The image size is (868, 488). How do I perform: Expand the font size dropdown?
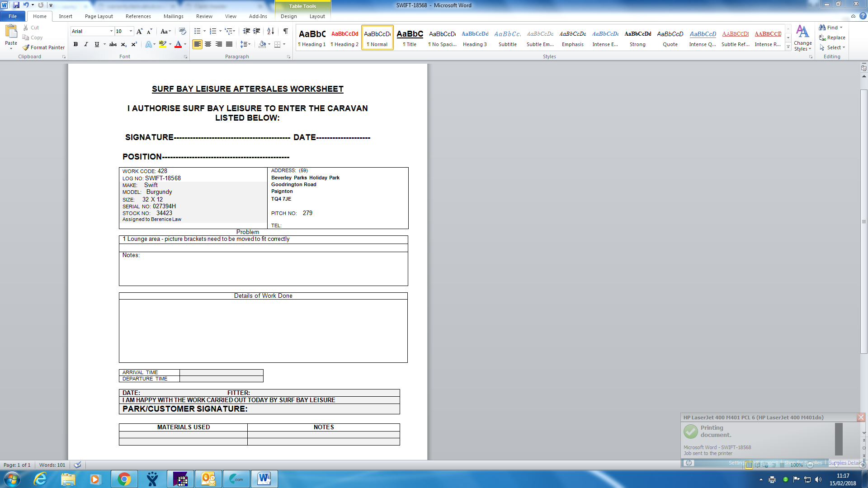131,31
